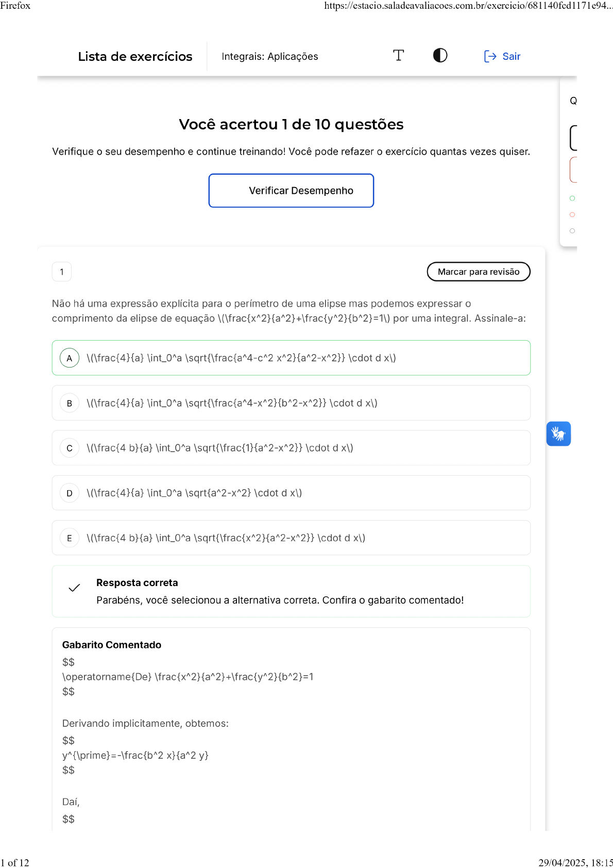Viewport: 613px width, 868px height.
Task: Select answer option B circle
Action: click(70, 403)
